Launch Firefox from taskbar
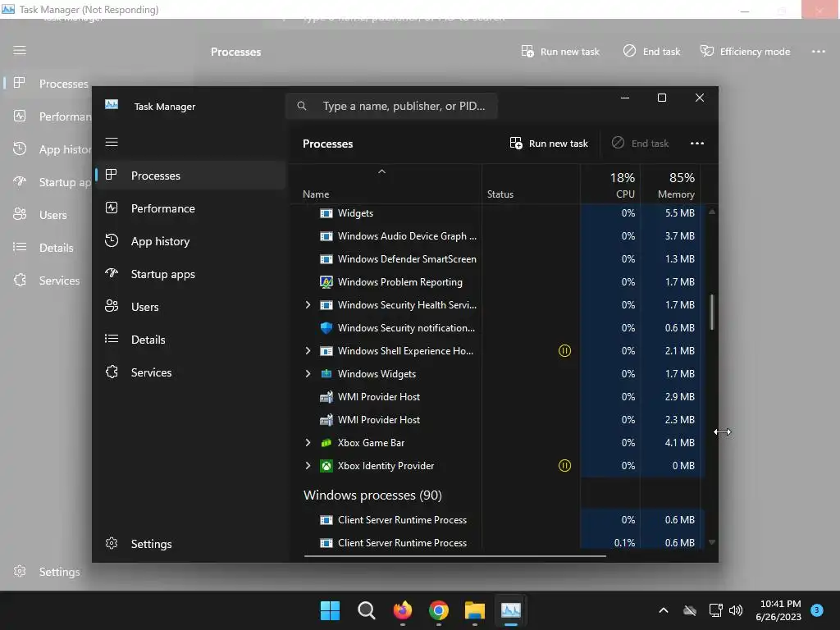Screen dimensions: 840x630 (x=403, y=610)
